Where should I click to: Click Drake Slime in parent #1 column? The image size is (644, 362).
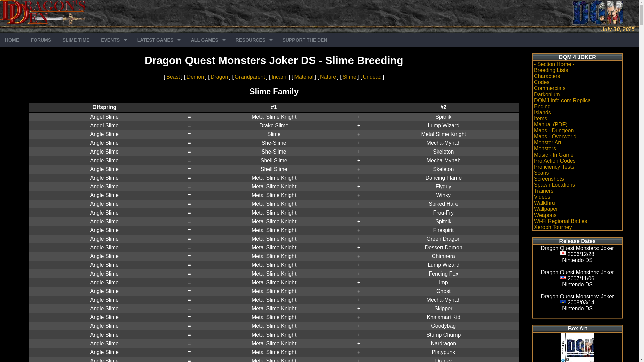pyautogui.click(x=274, y=126)
